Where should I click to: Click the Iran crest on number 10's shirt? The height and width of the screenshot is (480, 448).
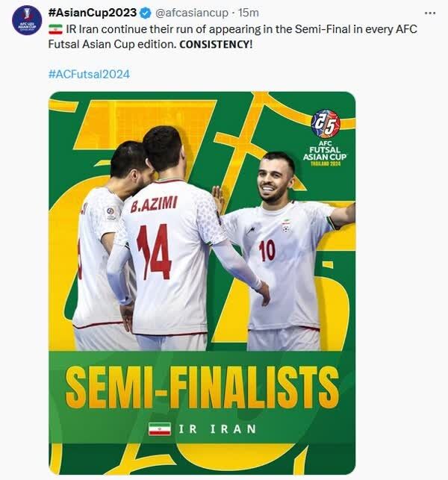285,224
